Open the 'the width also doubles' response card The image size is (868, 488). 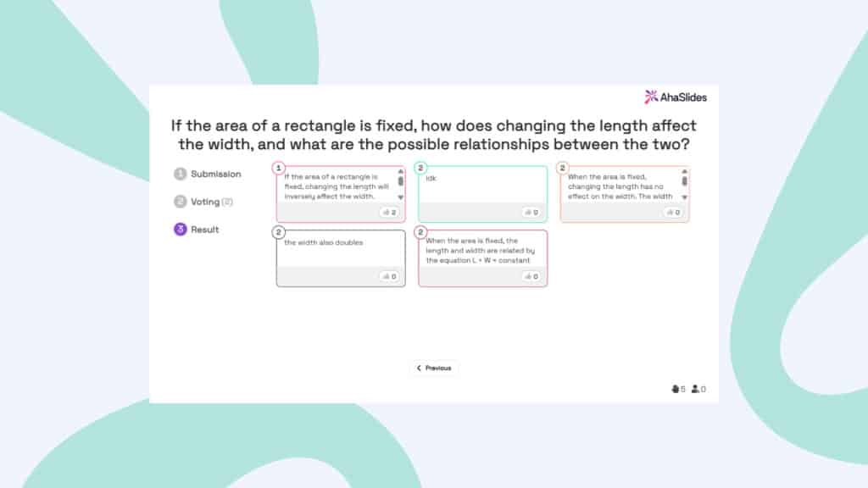pyautogui.click(x=339, y=254)
